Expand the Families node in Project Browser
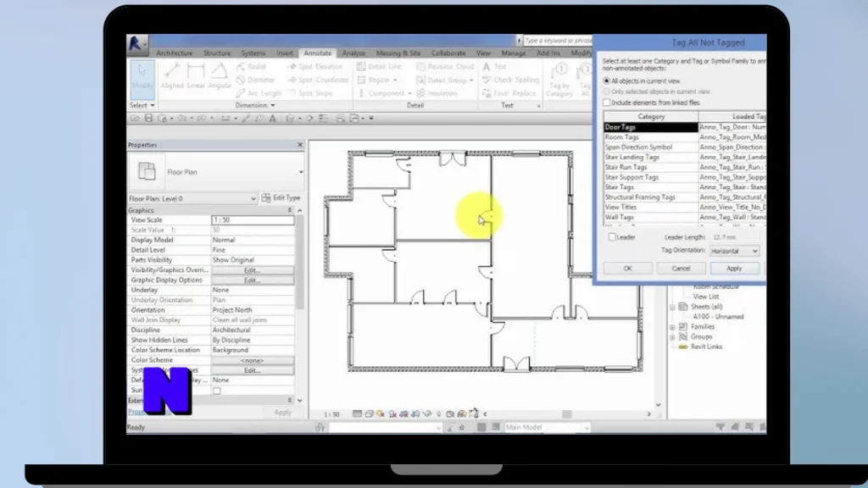 point(672,328)
